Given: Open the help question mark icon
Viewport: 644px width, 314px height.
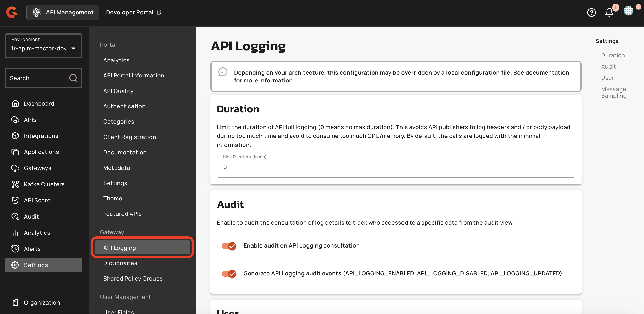Looking at the screenshot, I should [x=591, y=12].
